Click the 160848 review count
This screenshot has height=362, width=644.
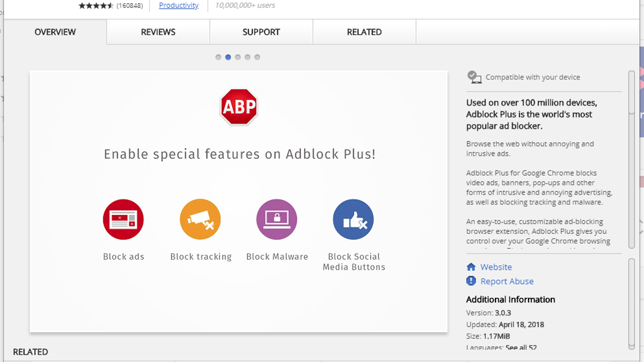coord(130,5)
